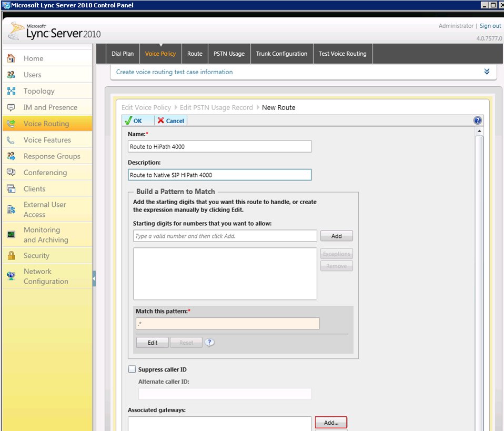The width and height of the screenshot is (504, 431).
Task: Click Add... for associated gateways
Action: [331, 422]
